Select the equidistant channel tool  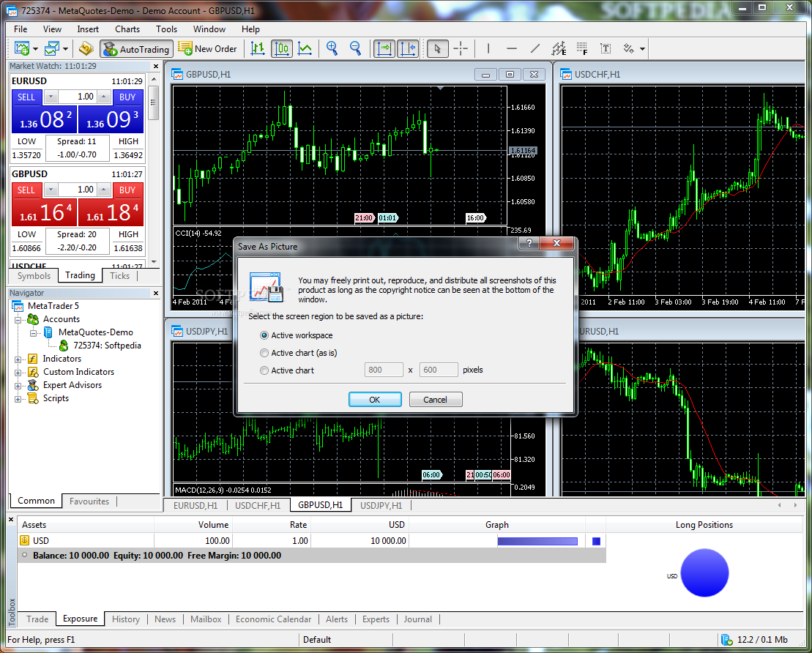(559, 48)
